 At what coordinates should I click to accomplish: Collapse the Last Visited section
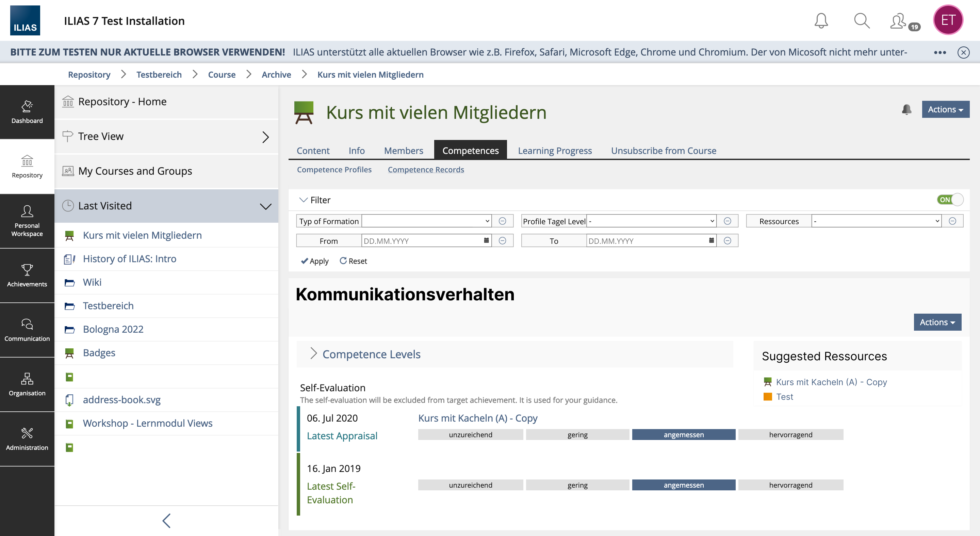click(x=265, y=206)
